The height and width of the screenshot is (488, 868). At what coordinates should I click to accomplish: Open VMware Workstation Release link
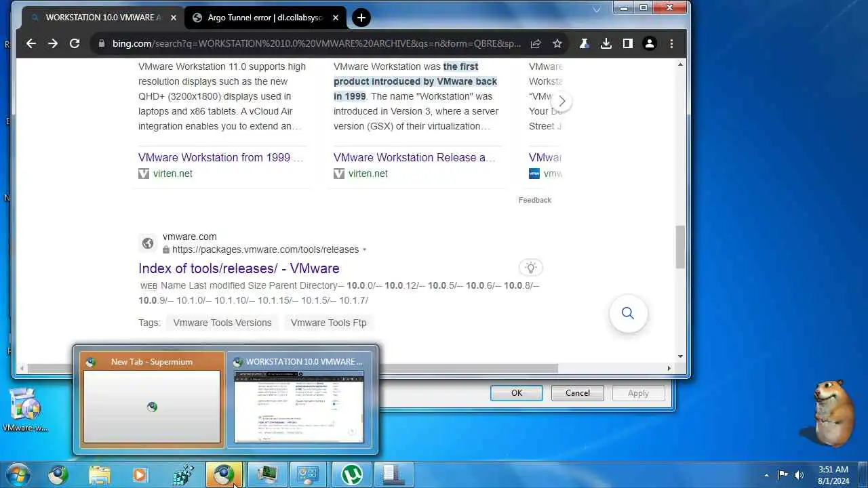click(x=414, y=157)
